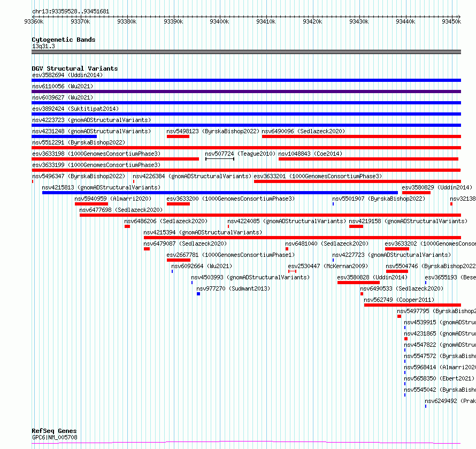Click the chr13:93359528..93451681 coordinate text
The width and height of the screenshot is (476, 449).
(71, 12)
